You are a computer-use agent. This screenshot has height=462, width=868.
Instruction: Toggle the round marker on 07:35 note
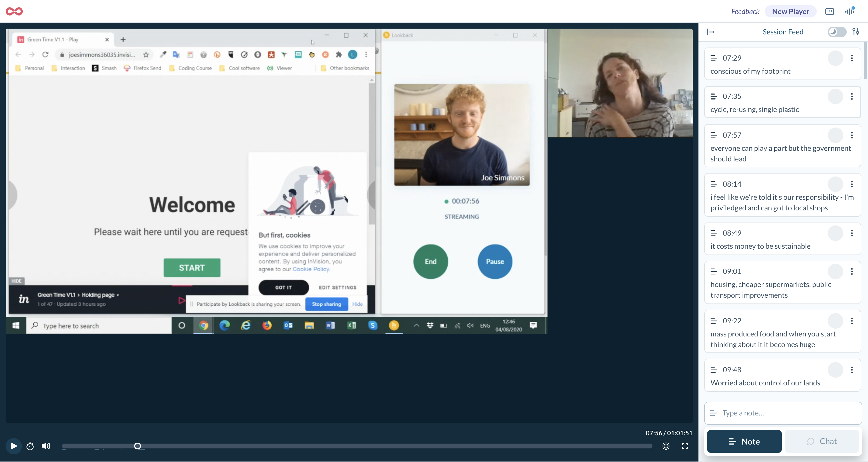[835, 96]
